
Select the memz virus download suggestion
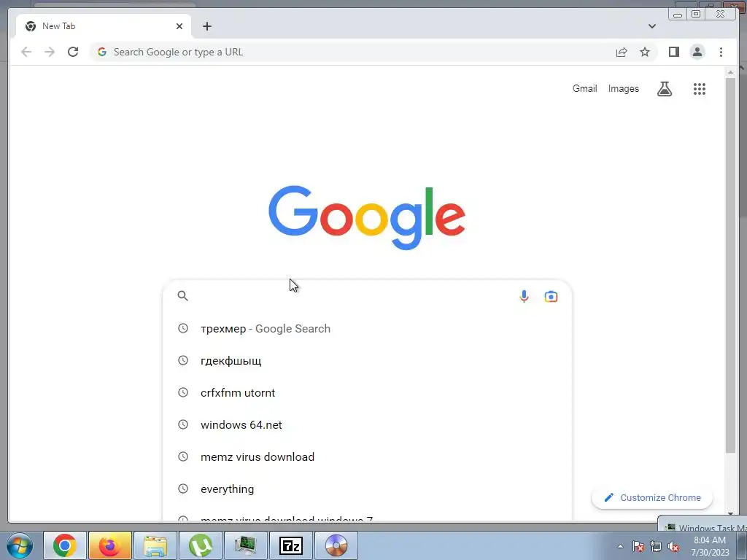coord(367,456)
